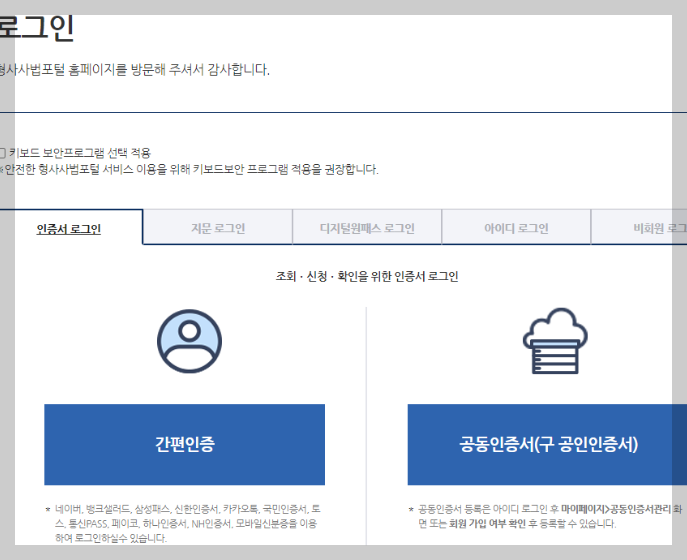Enable 키보드 보안프로그램 선택 적용 checkbox
Viewport: 687px width, 560px height.
coord(2,153)
